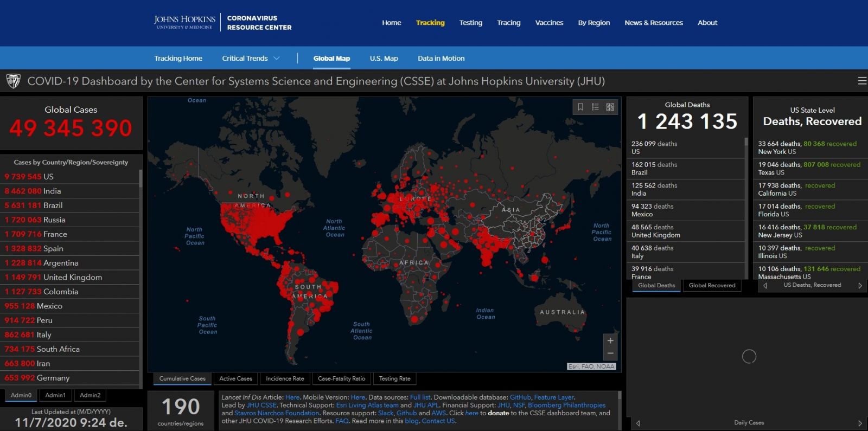868x431 pixels.
Task: Show the previous chart before Daily Cases
Action: pyautogui.click(x=638, y=423)
